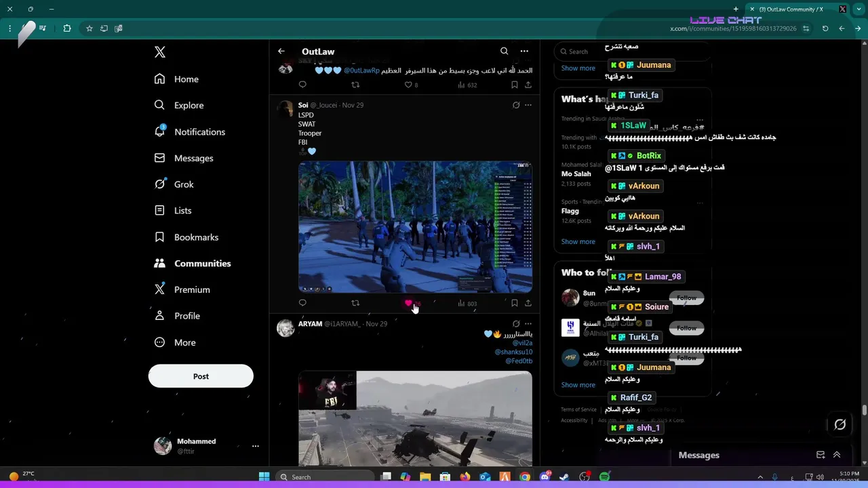
Task: Click the vertical page scrollbar
Action: pos(864,410)
